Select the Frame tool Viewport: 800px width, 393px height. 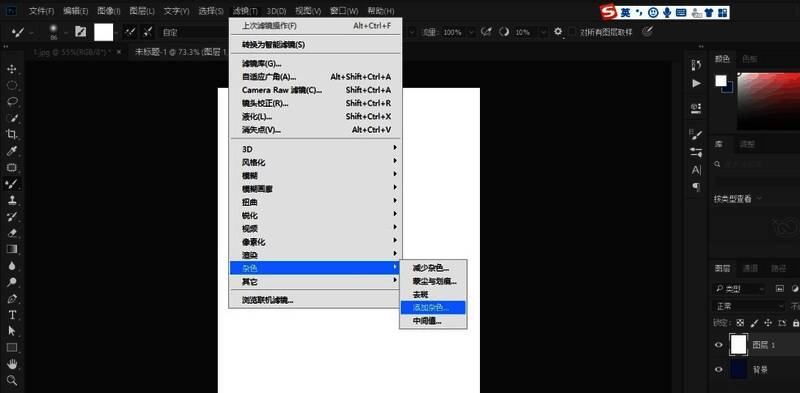12,167
